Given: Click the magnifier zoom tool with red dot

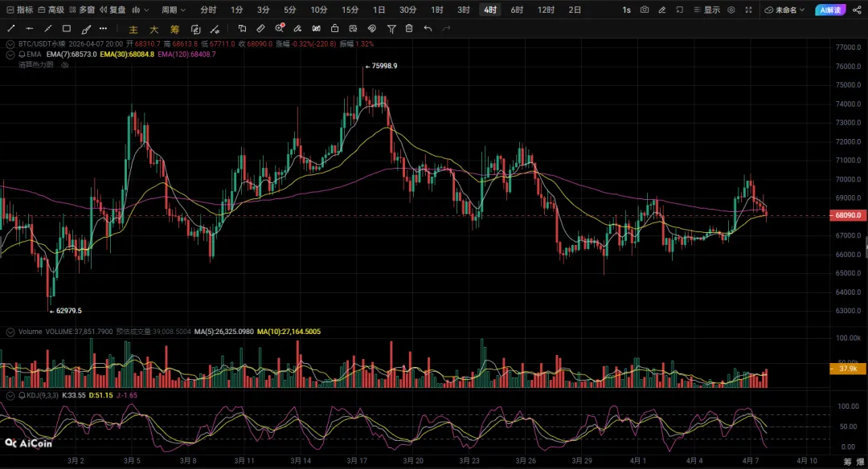Looking at the screenshot, I should tap(280, 28).
